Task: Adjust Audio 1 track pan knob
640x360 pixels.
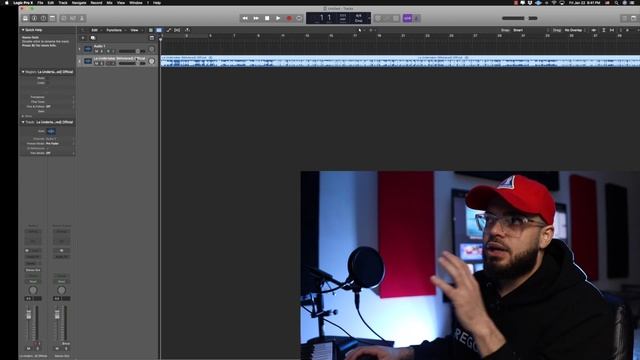Action: click(x=151, y=49)
